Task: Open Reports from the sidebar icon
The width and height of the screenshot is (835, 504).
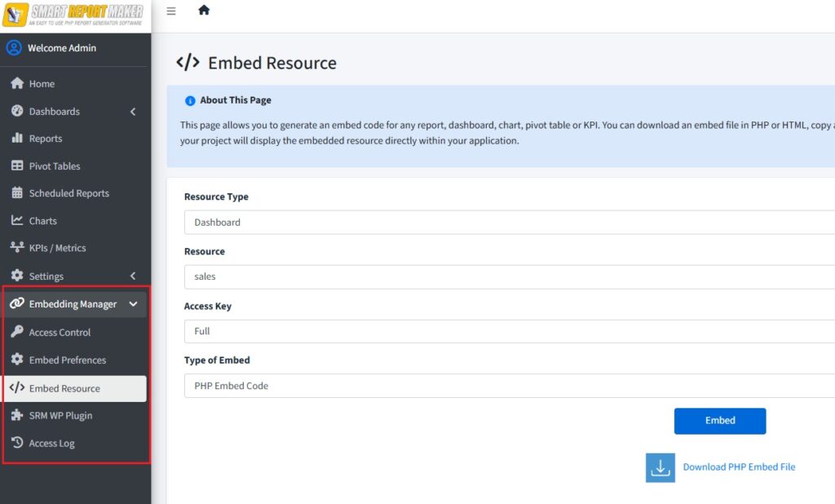Action: click(16, 139)
